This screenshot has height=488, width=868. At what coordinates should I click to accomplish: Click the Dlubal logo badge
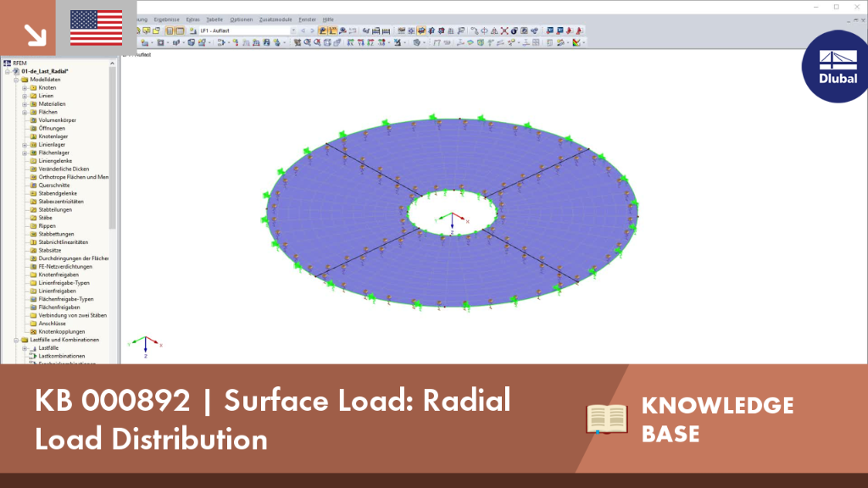tap(837, 66)
